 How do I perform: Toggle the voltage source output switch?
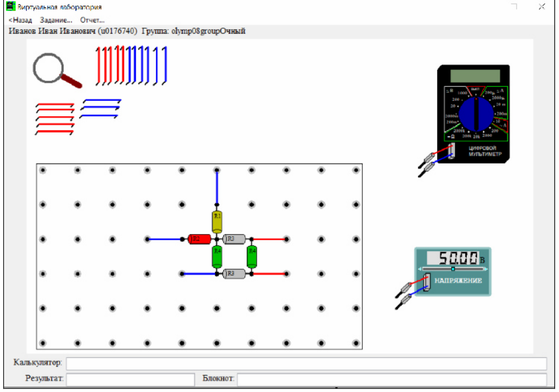pyautogui.click(x=427, y=282)
